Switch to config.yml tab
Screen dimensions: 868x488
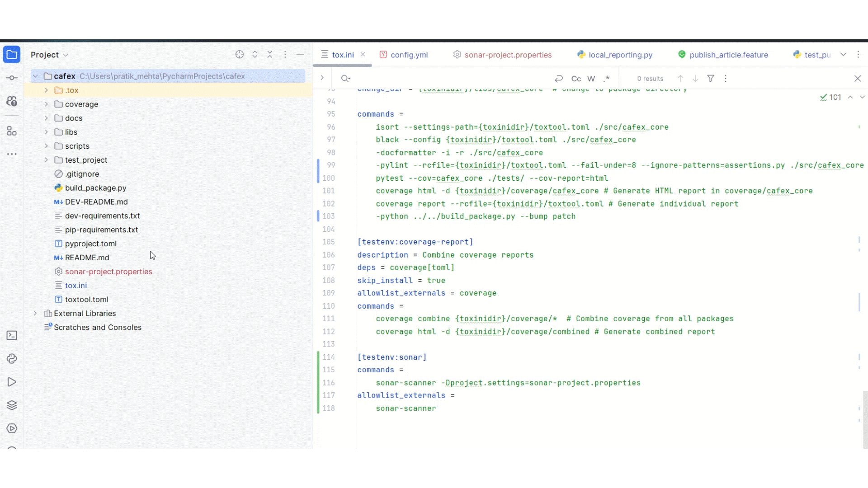409,55
